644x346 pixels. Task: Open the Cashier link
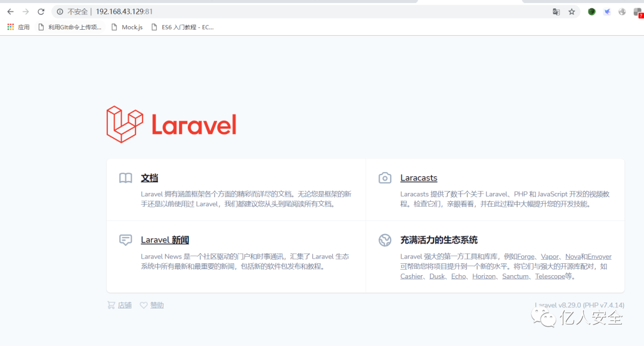[411, 276]
